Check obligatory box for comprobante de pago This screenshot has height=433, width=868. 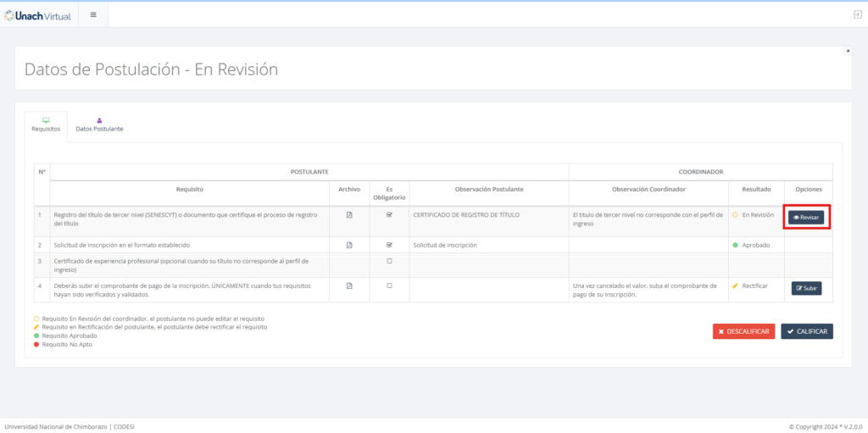[389, 286]
